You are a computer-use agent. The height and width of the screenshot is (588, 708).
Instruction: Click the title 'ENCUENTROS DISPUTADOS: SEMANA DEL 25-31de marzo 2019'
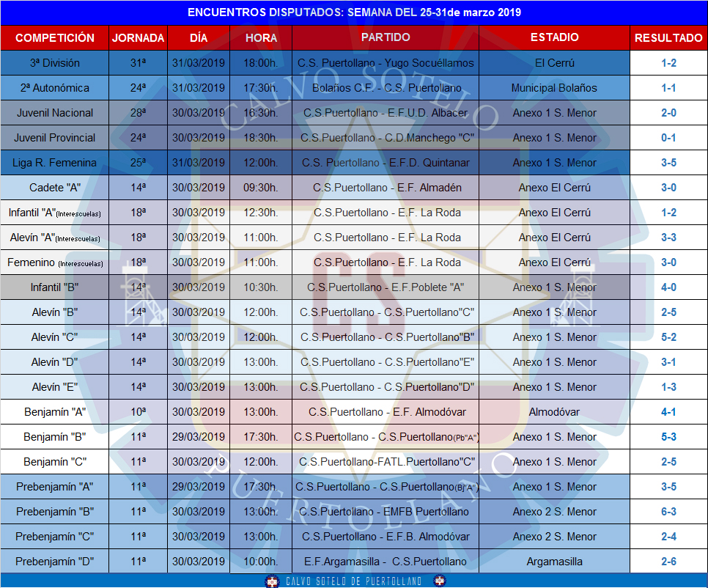click(354, 12)
